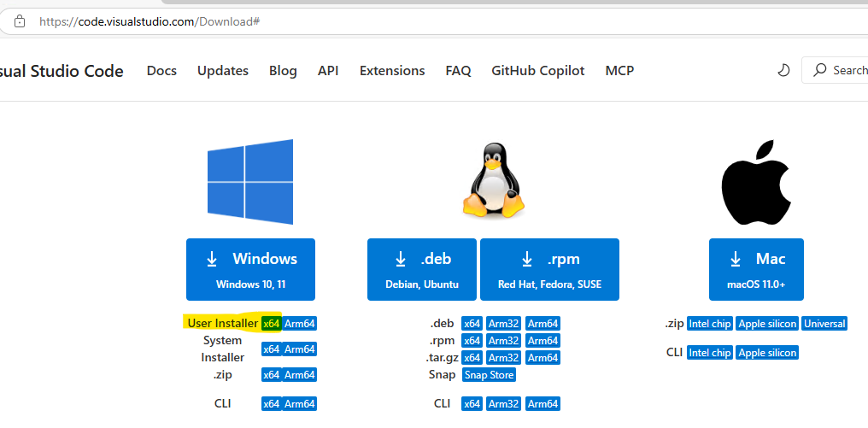This screenshot has height=428, width=868.
Task: Click the Apple logo image
Action: click(756, 182)
